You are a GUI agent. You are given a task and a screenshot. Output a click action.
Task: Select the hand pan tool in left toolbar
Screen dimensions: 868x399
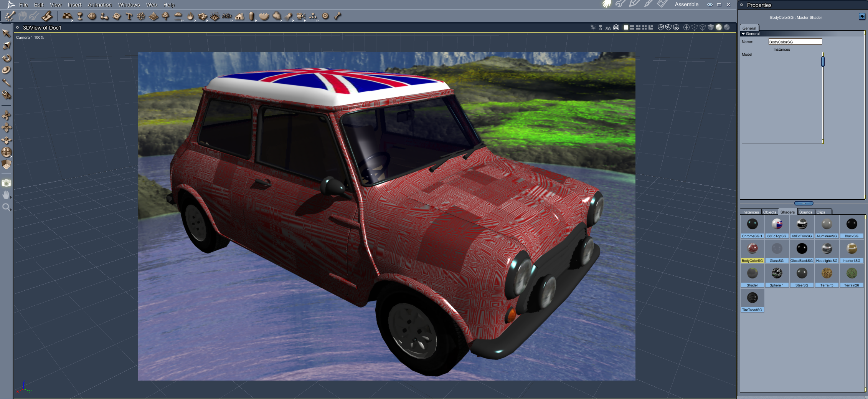6,195
